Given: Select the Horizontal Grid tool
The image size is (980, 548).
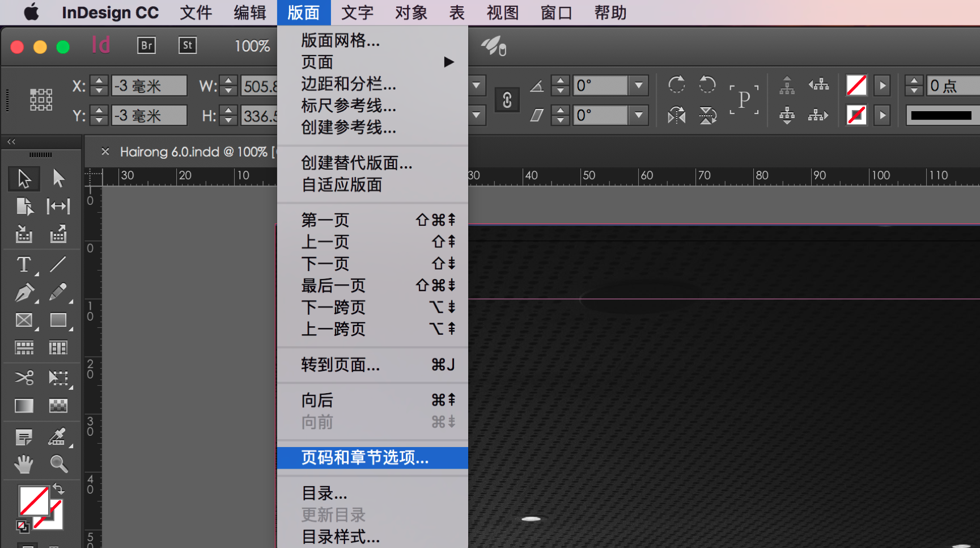Looking at the screenshot, I should pyautogui.click(x=24, y=348).
